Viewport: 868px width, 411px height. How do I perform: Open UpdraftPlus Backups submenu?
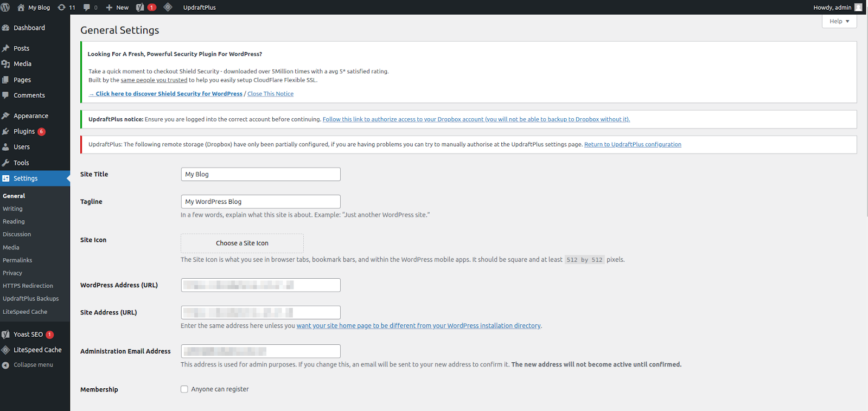30,299
